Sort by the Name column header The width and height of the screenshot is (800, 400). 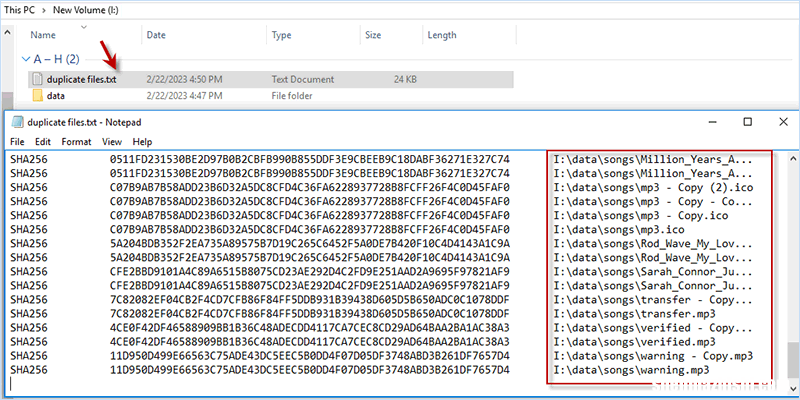click(x=43, y=35)
